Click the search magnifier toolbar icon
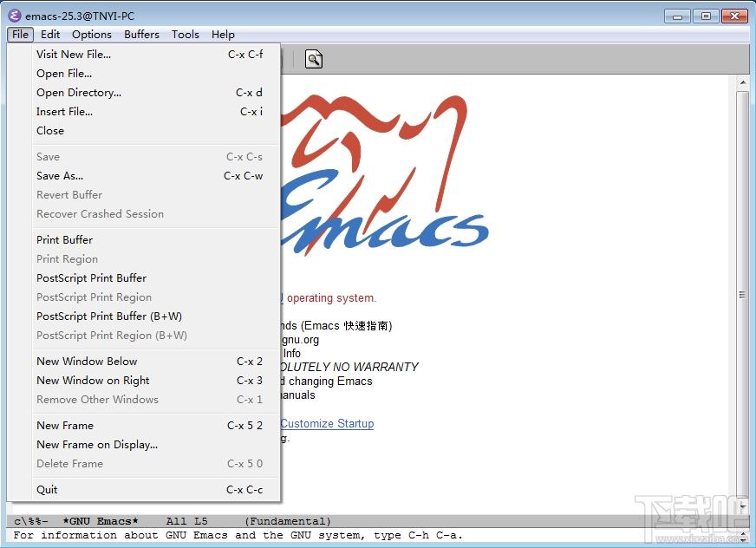The image size is (756, 548). (313, 59)
